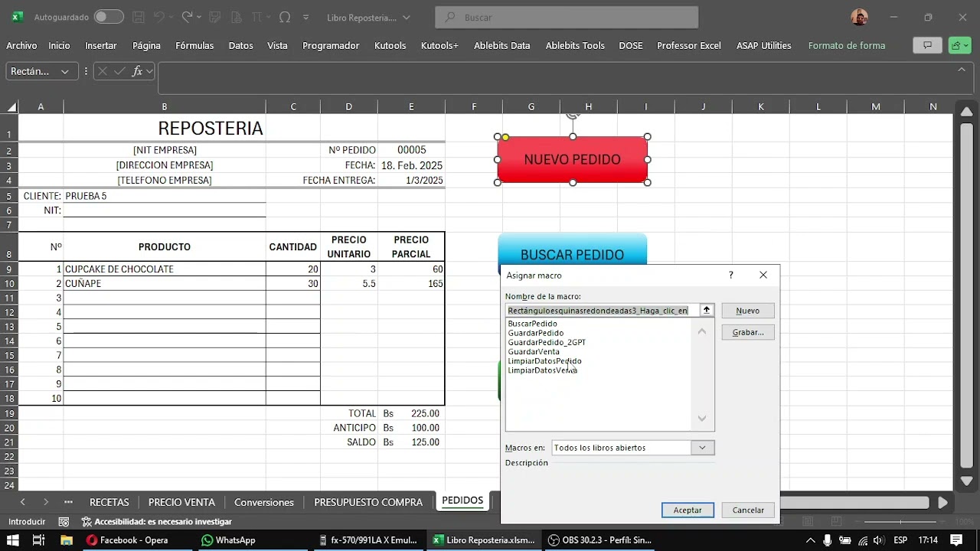
Task: Click Aceptar in Asignar macro dialog
Action: [x=688, y=510]
